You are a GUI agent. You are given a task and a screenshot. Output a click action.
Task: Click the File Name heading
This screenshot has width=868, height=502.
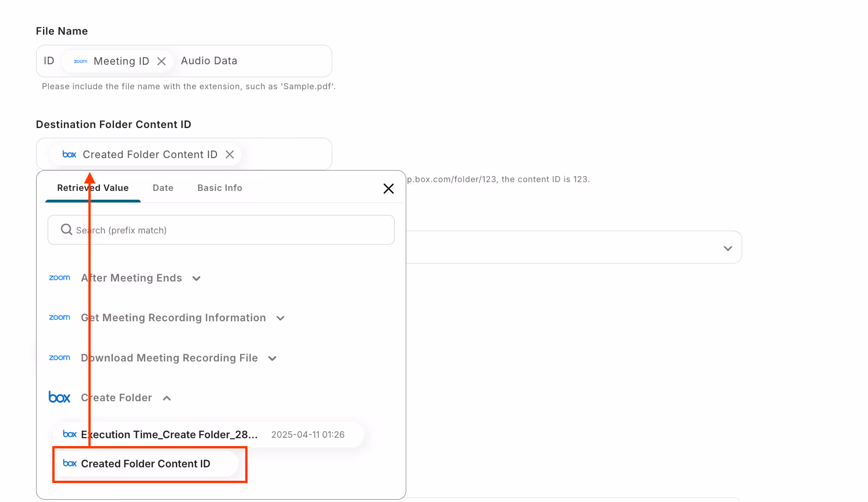[x=62, y=31]
